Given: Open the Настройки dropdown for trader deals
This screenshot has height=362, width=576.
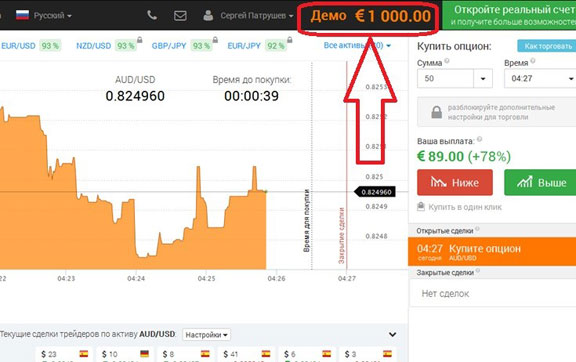Looking at the screenshot, I should [x=206, y=335].
